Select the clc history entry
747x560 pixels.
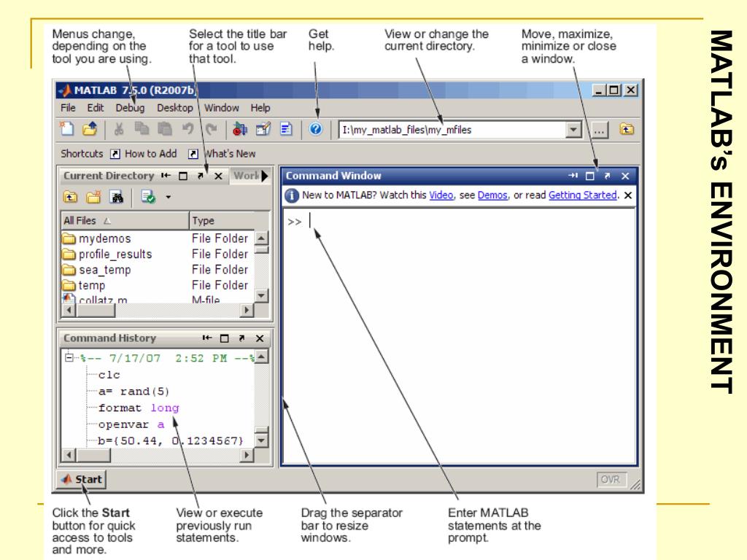pyautogui.click(x=109, y=376)
